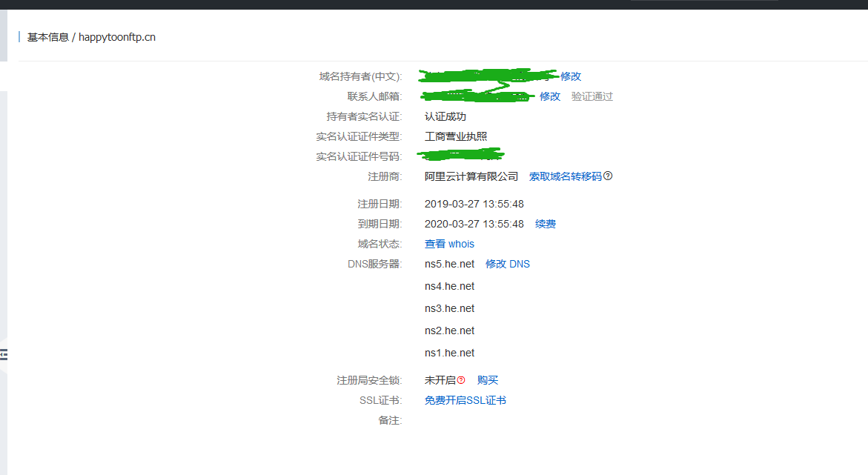Select 工商营业执照 certificate type text

pyautogui.click(x=456, y=136)
